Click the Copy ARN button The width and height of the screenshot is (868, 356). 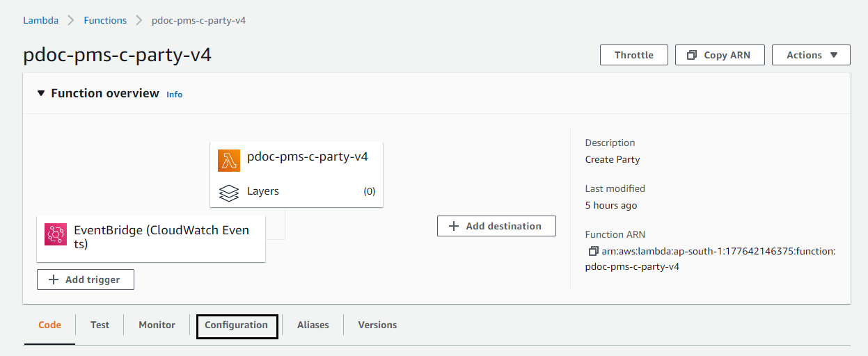pyautogui.click(x=719, y=55)
